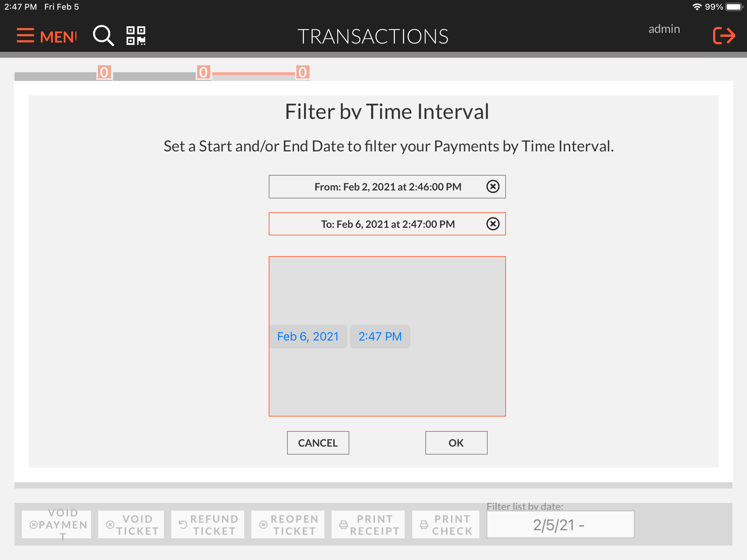The image size is (747, 560).
Task: Open the 2:47 PM time picker
Action: tap(380, 336)
